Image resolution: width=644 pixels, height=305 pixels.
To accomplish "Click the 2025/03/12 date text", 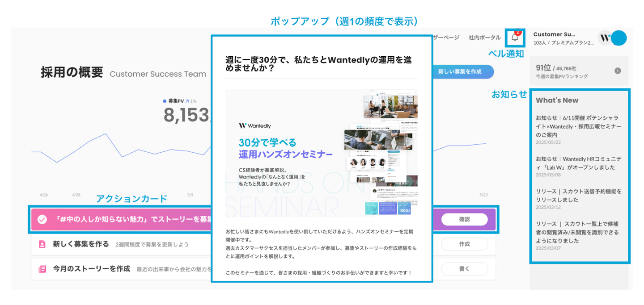I will click(548, 208).
